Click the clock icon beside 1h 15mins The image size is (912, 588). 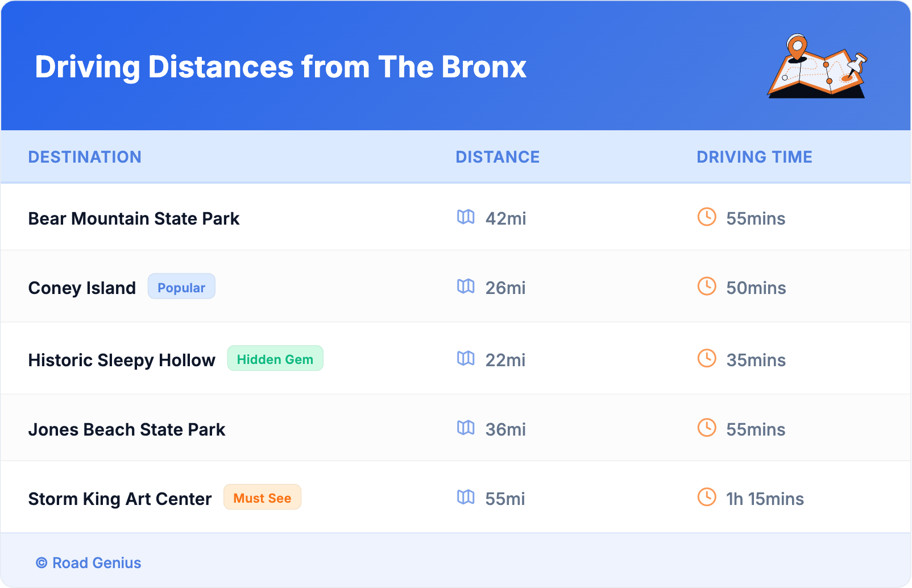coord(707,497)
